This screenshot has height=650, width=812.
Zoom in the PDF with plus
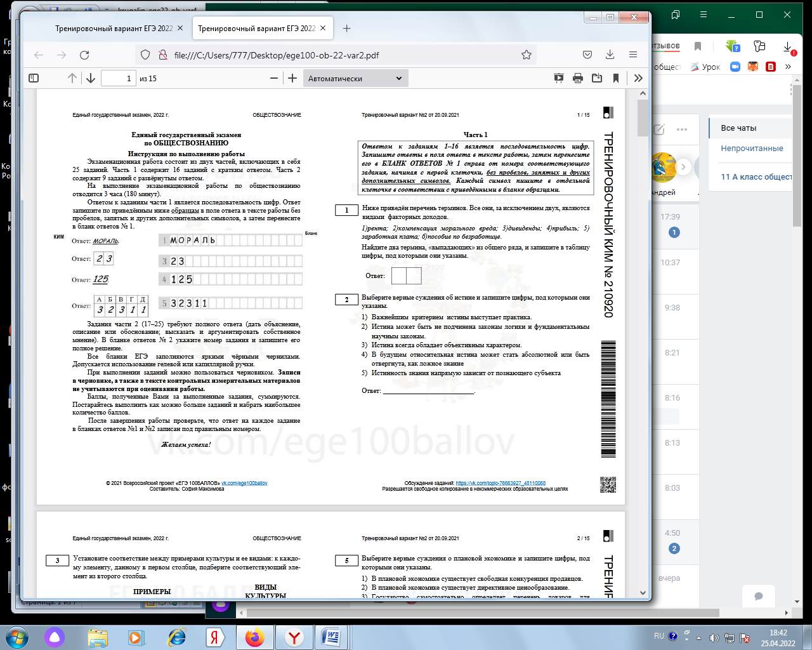(292, 78)
